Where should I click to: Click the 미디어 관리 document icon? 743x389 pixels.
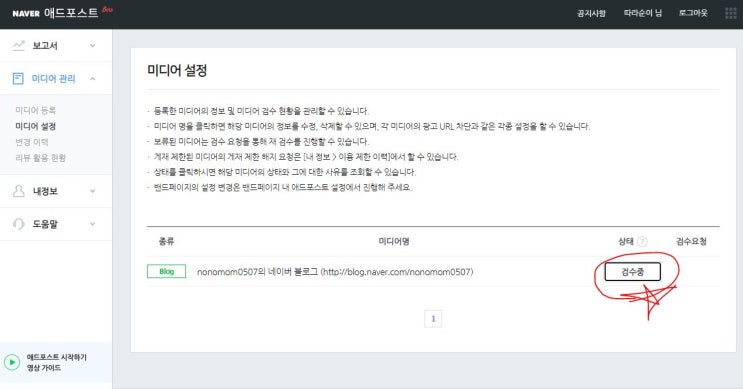pos(18,78)
